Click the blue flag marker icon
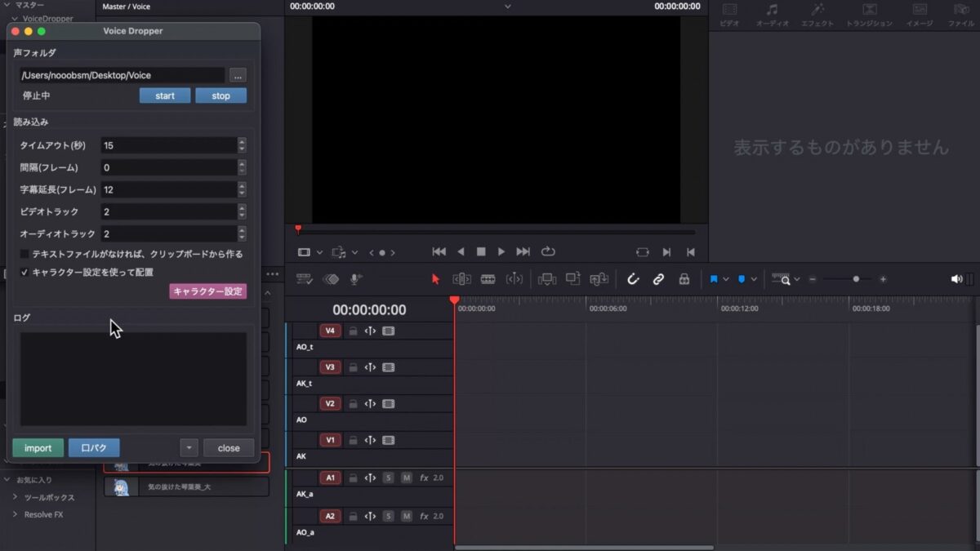 [715, 278]
